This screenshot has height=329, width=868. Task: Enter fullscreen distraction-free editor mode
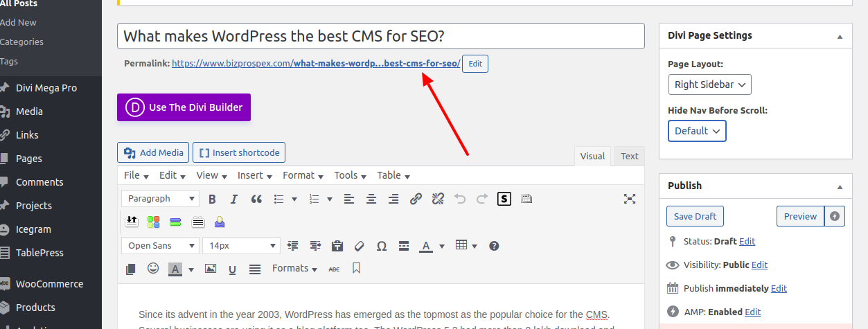coord(629,199)
